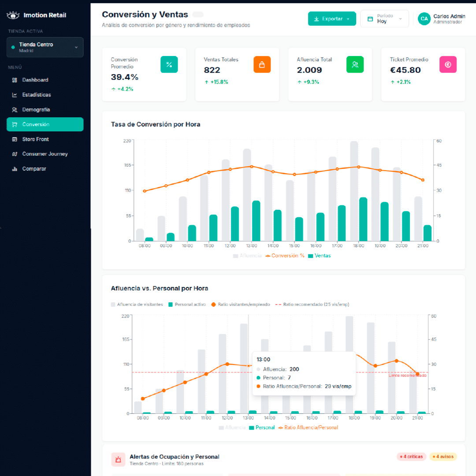The image size is (476, 476).
Task: Toggle Afluencia series in conversion chart legend
Action: tap(247, 256)
